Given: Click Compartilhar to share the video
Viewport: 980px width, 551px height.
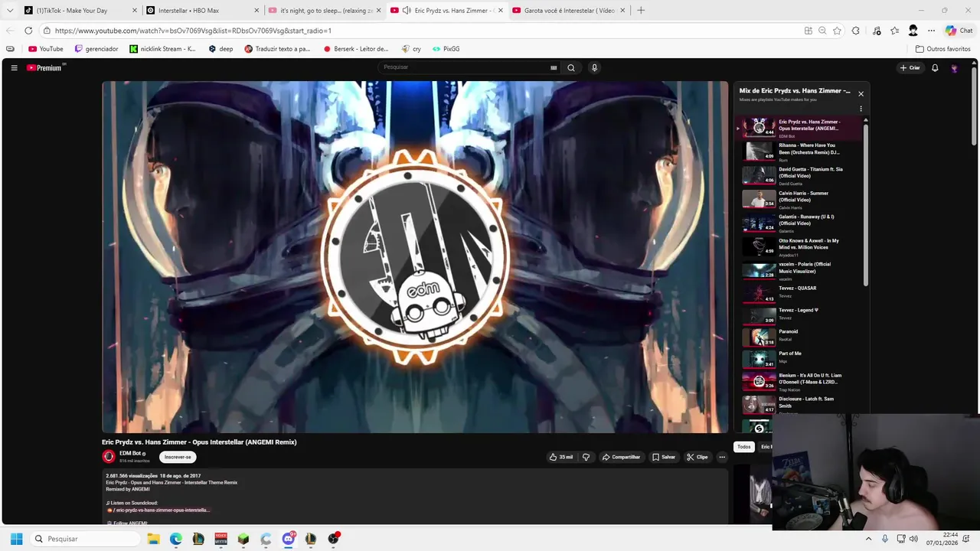Looking at the screenshot, I should pyautogui.click(x=621, y=457).
